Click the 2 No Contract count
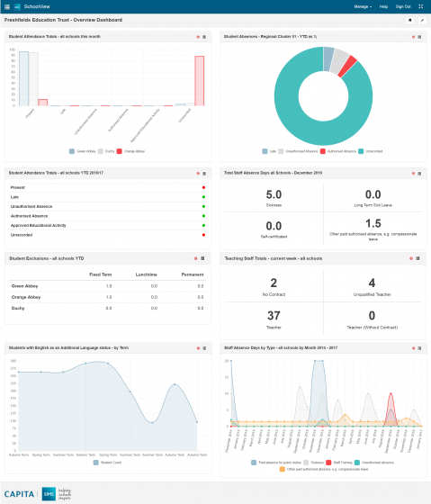 [274, 283]
